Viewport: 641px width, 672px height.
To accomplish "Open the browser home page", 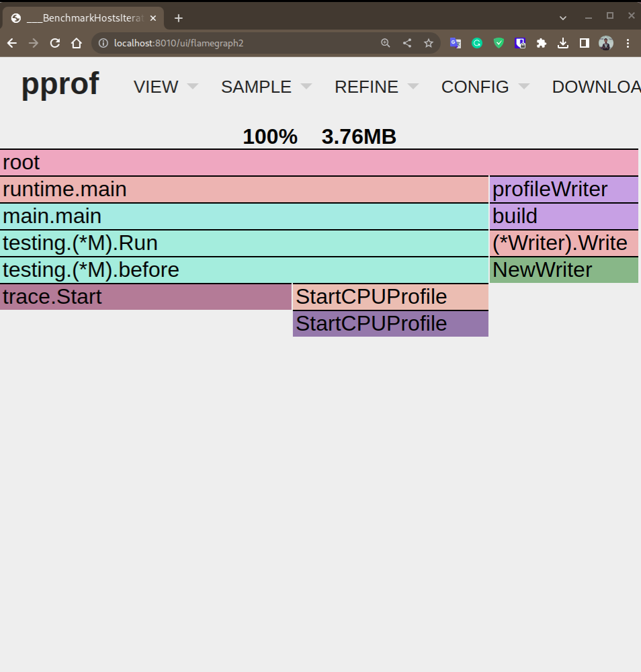I will [x=77, y=43].
